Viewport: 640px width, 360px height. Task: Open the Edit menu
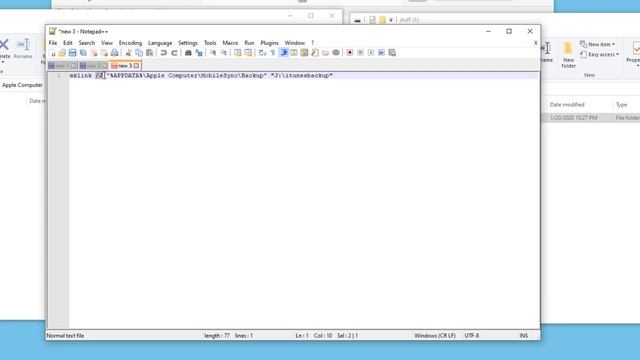(68, 43)
